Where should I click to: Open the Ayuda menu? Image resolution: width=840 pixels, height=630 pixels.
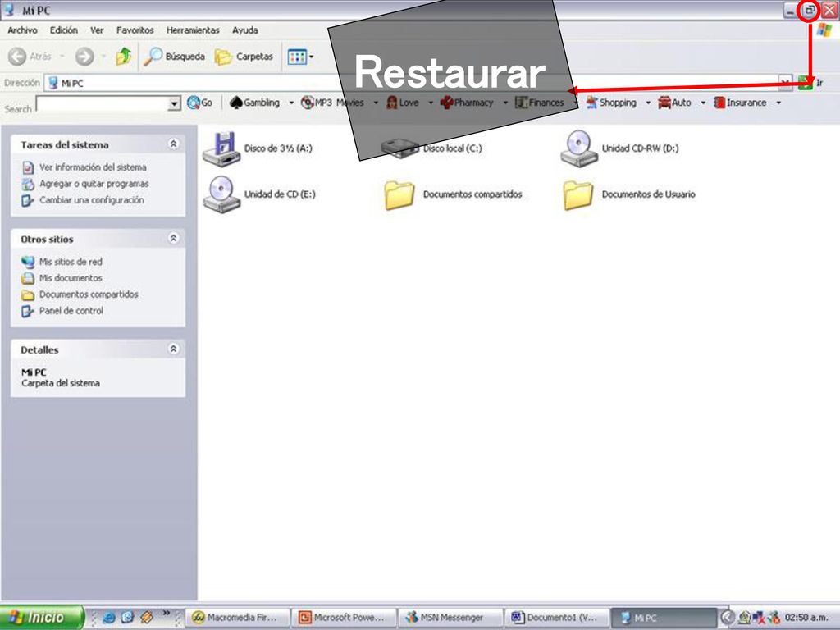pos(245,30)
